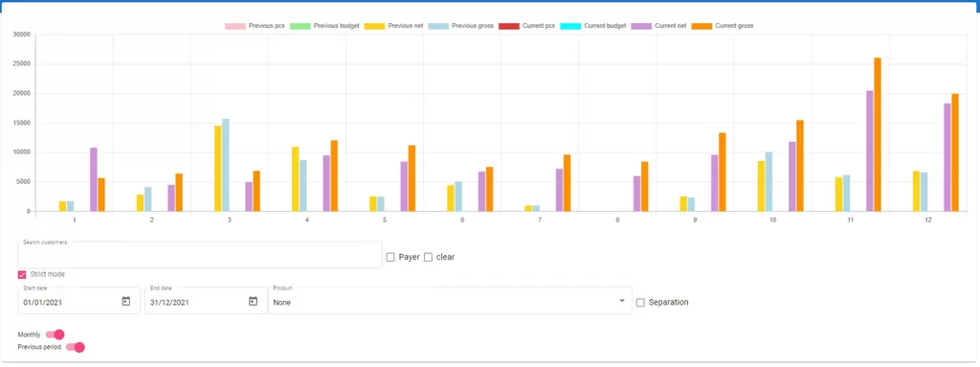Tick the clear checkbox
980x367 pixels.
tap(428, 257)
